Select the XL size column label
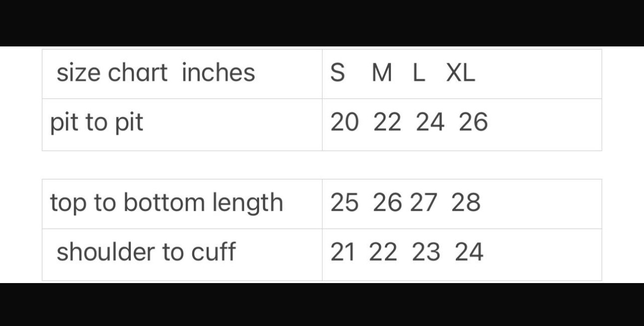Viewport: 644px width, 326px height. click(x=460, y=73)
